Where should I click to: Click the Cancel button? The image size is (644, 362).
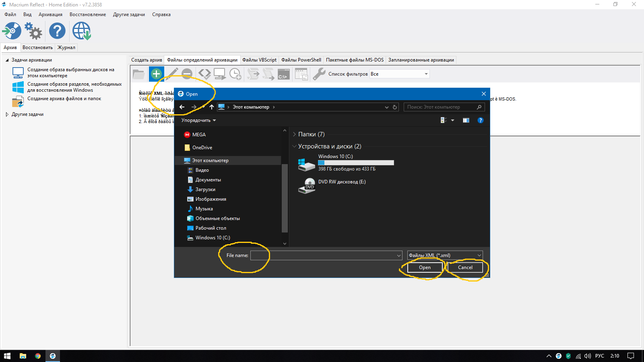coord(465,267)
